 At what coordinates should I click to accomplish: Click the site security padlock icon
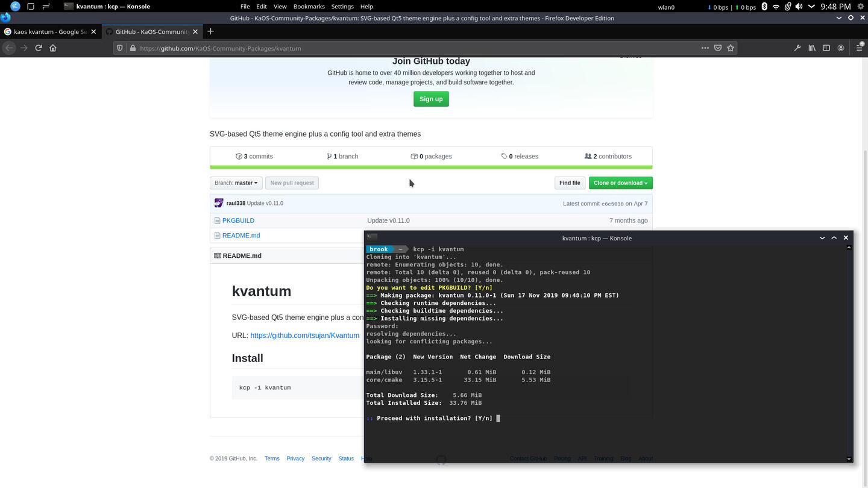(x=133, y=48)
